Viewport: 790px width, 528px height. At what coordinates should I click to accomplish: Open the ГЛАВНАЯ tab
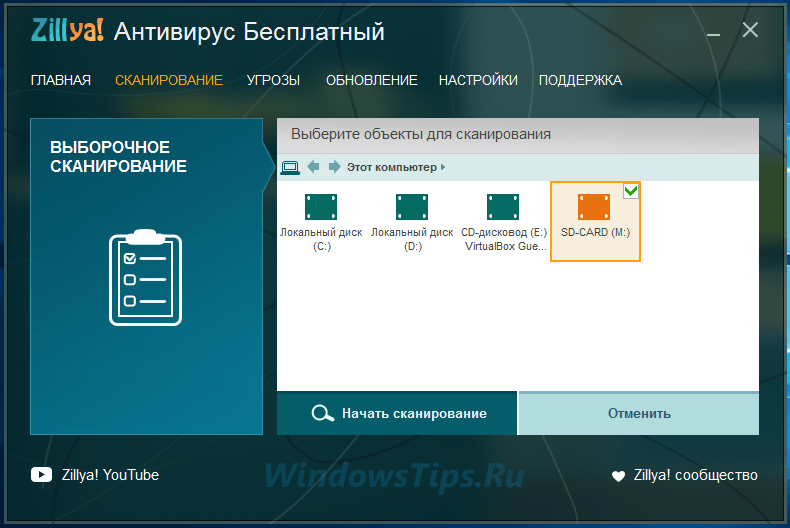(x=60, y=80)
